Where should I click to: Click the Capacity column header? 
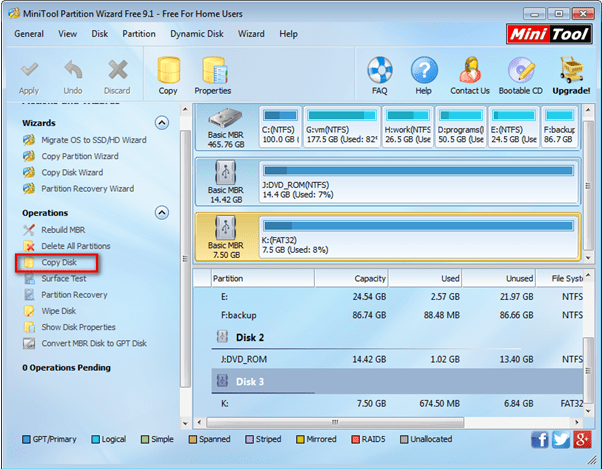click(x=351, y=279)
